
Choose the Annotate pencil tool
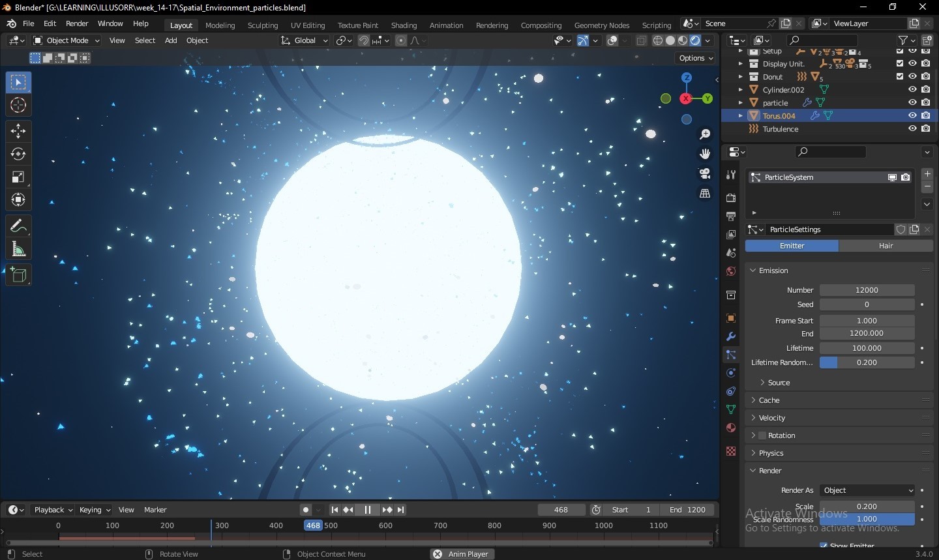click(18, 226)
